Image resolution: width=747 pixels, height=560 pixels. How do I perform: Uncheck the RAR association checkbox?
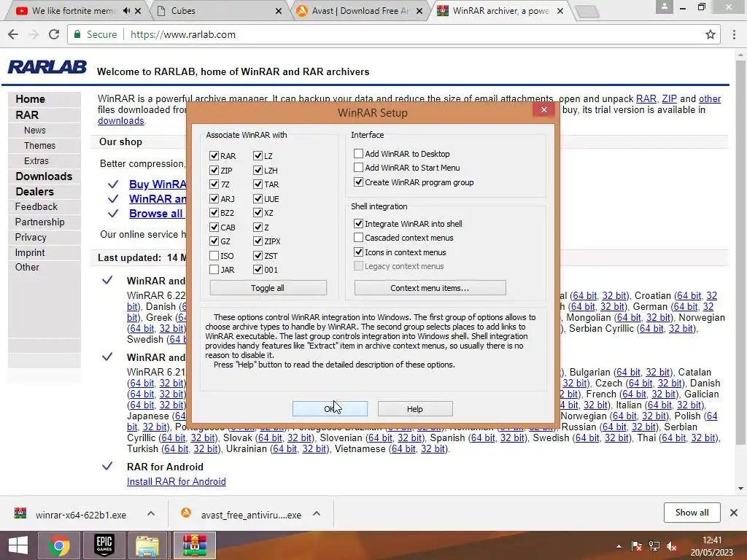coord(214,156)
